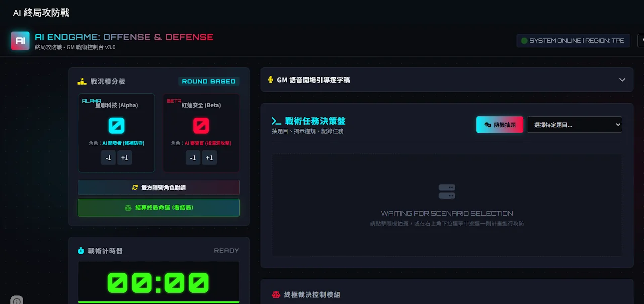Screen dimensions: 644x304
Task: Increase Alpha team score with +1
Action: [x=125, y=158]
